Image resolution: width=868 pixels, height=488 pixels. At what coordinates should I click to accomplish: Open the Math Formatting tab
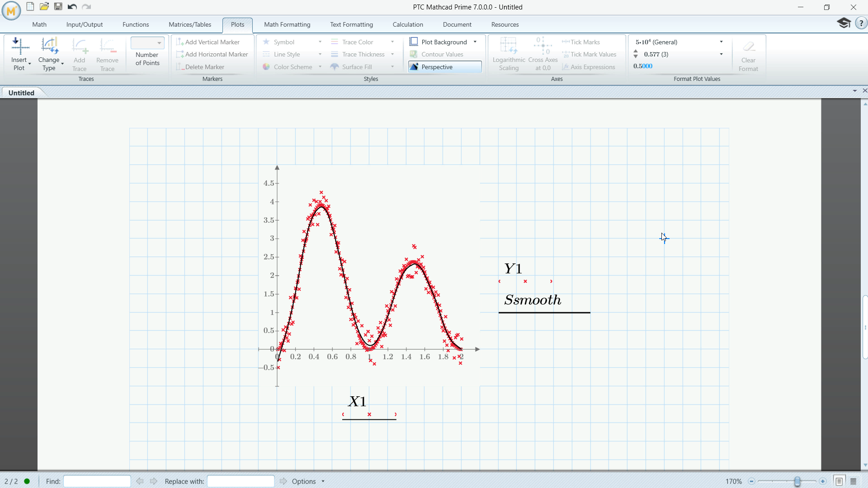tap(287, 24)
